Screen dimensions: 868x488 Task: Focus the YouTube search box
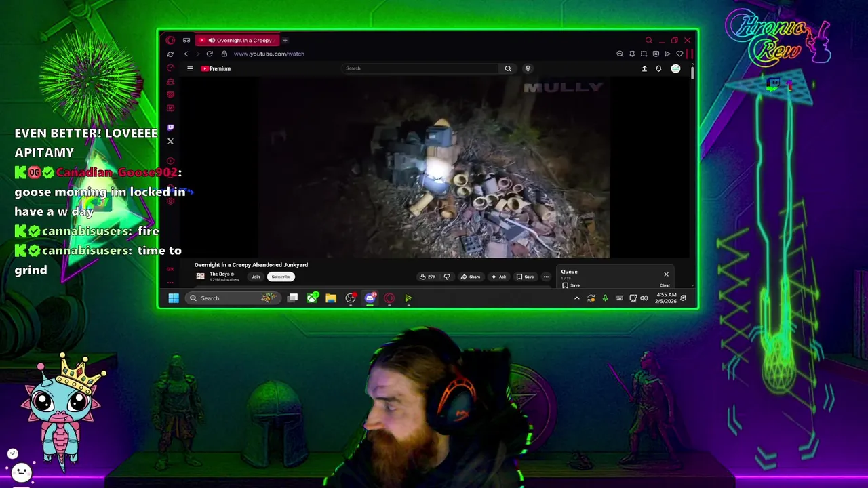[420, 68]
